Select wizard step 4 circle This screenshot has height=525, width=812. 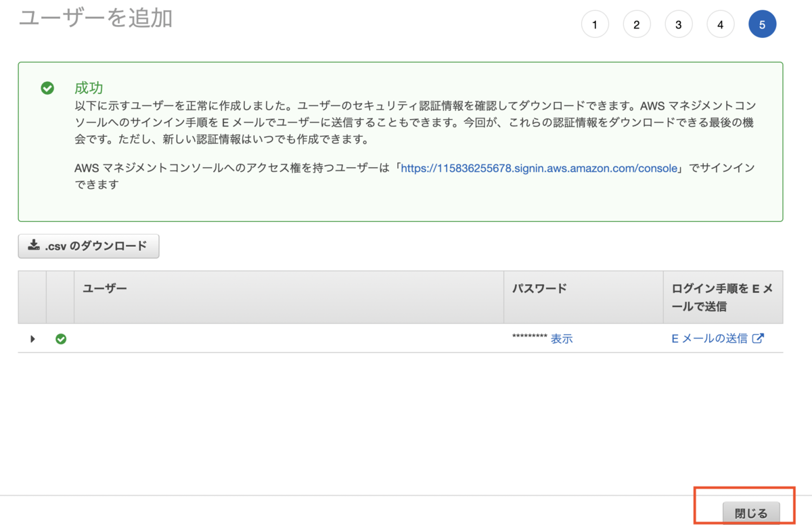721,24
